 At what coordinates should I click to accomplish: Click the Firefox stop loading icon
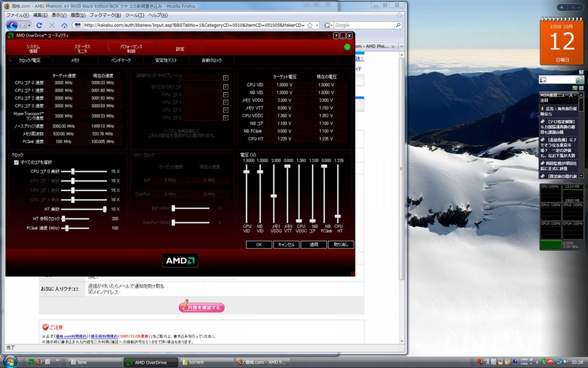coord(52,25)
